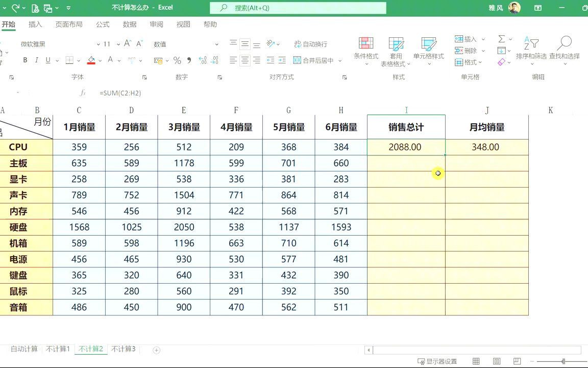The width and height of the screenshot is (588, 368).
Task: Expand the font size dropdown
Action: 117,44
